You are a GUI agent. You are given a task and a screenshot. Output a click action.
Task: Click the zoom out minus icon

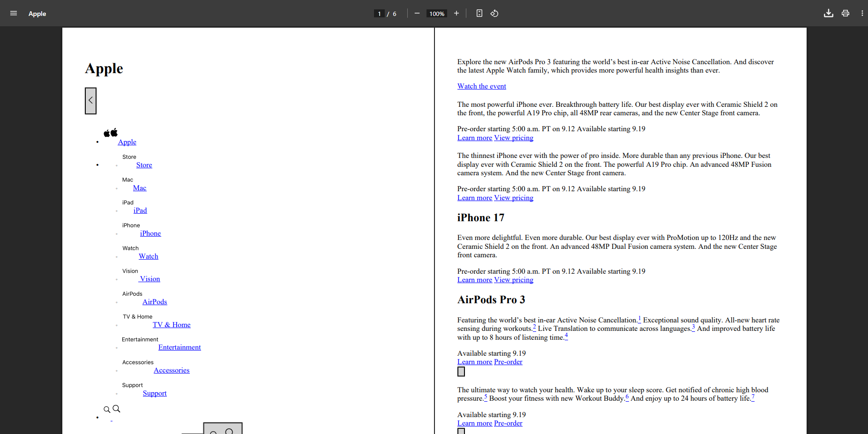pos(417,14)
